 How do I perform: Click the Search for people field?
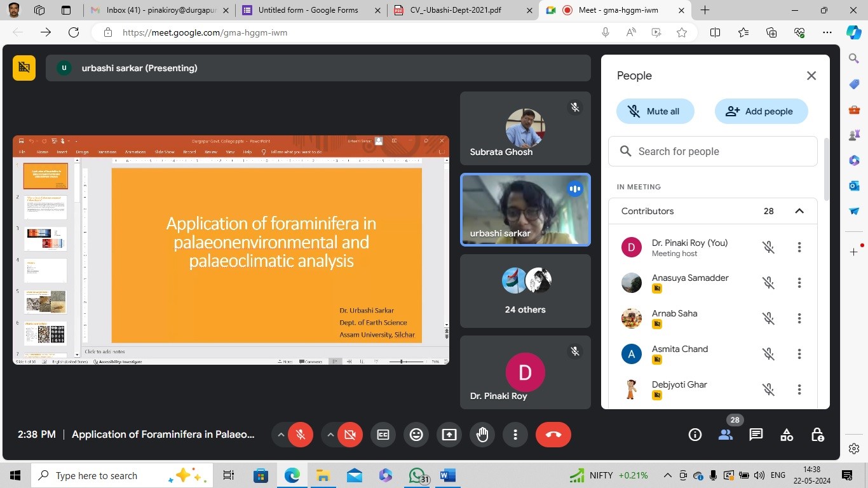tap(713, 151)
